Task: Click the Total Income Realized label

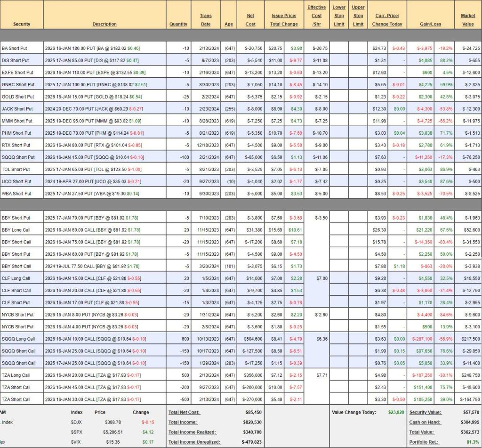Action: pyautogui.click(x=192, y=432)
